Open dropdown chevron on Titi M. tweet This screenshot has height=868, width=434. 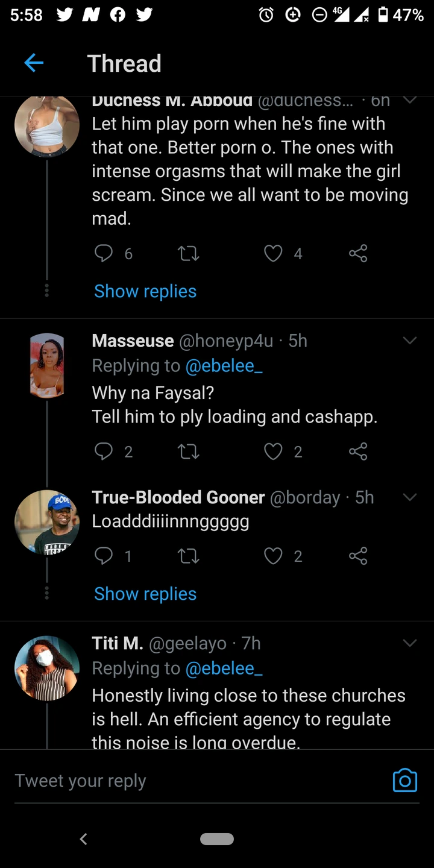(x=409, y=643)
